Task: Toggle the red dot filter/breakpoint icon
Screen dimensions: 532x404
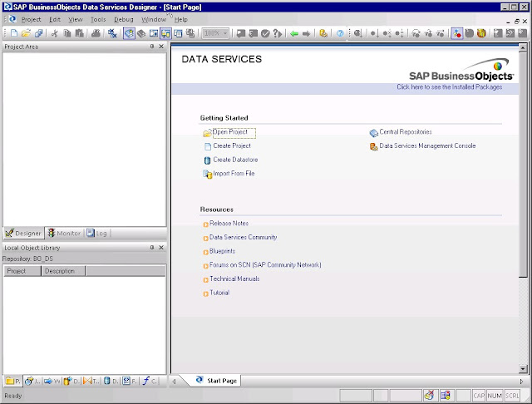Action: [457, 33]
